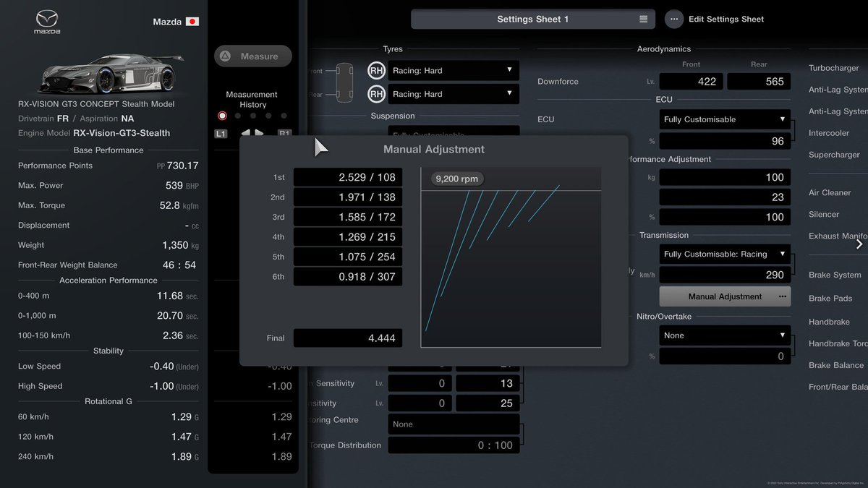
Task: Click the Silencer settings label
Action: pyautogui.click(x=824, y=214)
